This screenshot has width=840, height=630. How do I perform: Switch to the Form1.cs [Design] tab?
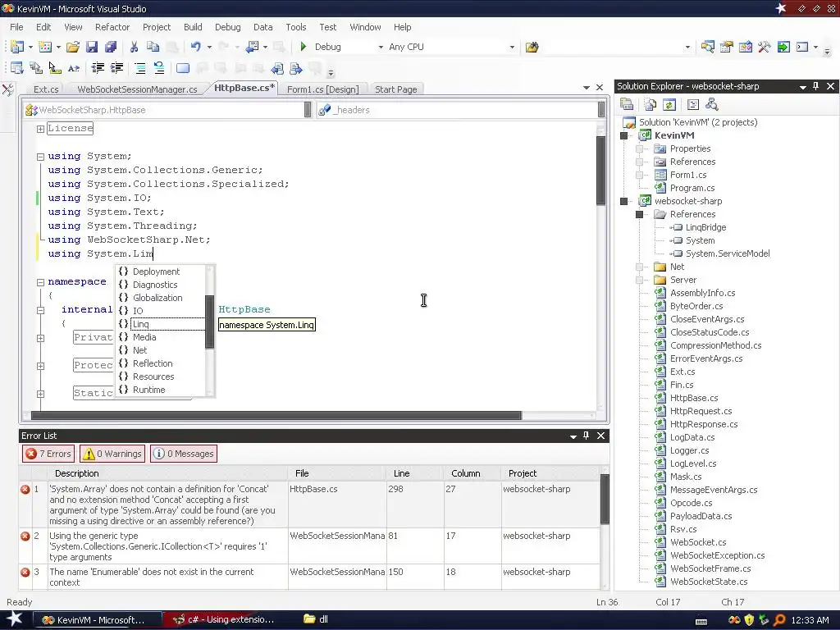tap(323, 89)
